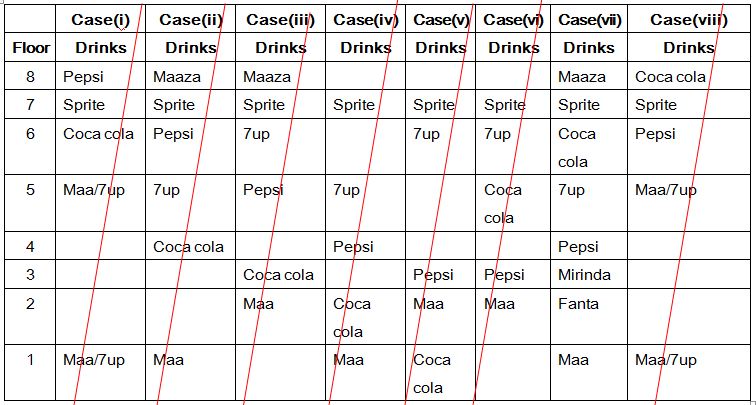The width and height of the screenshot is (756, 405).
Task: Select the Floor header cell
Action: click(x=31, y=47)
